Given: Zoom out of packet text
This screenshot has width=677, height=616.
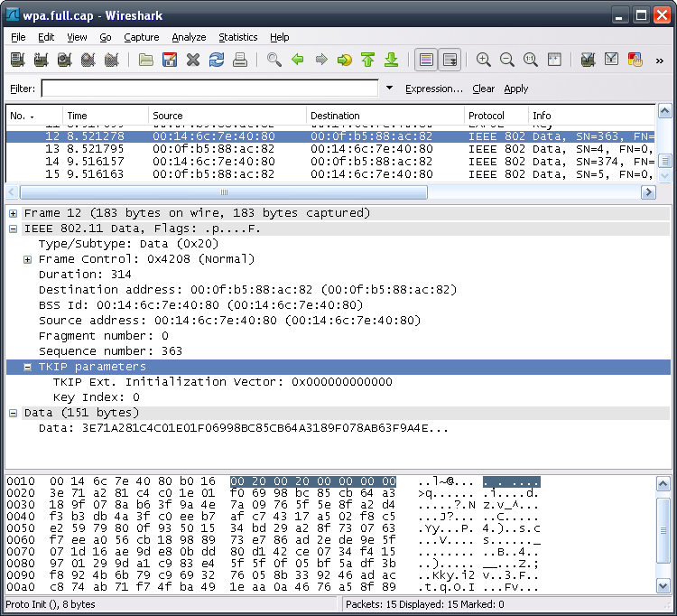Looking at the screenshot, I should pyautogui.click(x=507, y=60).
